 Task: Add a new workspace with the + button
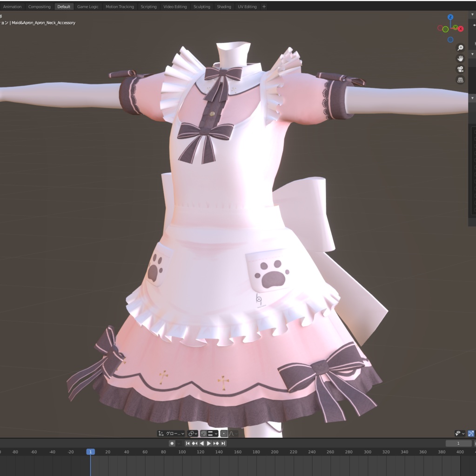point(263,7)
